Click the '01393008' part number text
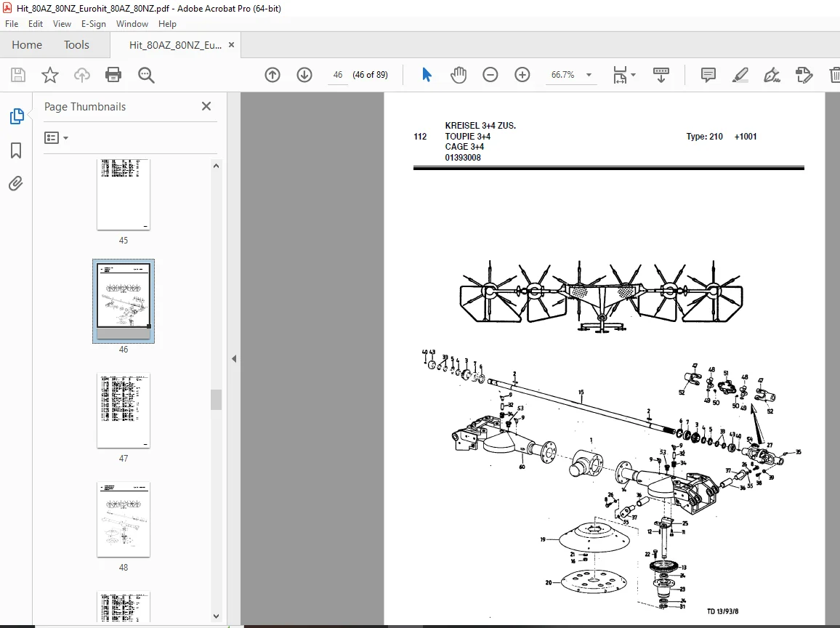Screen dimensions: 840x628 (x=463, y=158)
